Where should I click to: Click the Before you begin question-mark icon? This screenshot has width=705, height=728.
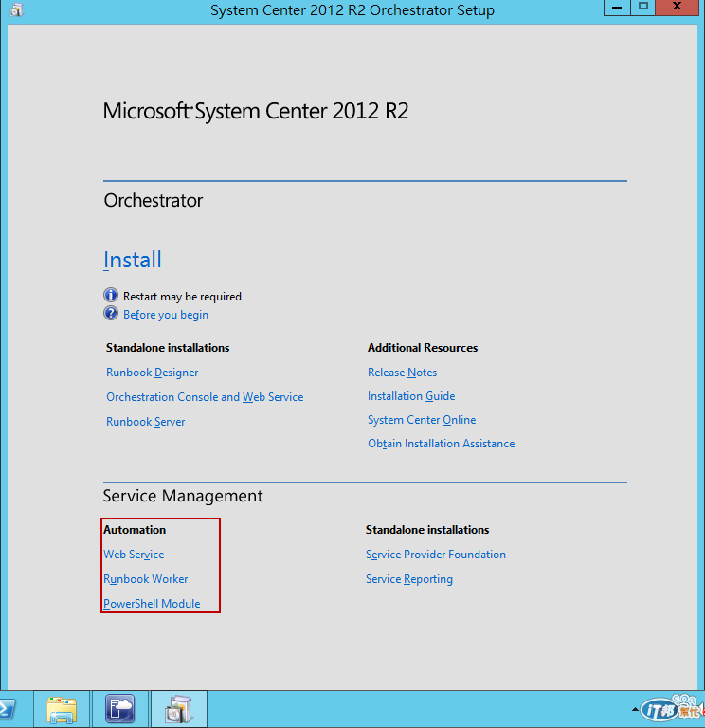(x=111, y=314)
